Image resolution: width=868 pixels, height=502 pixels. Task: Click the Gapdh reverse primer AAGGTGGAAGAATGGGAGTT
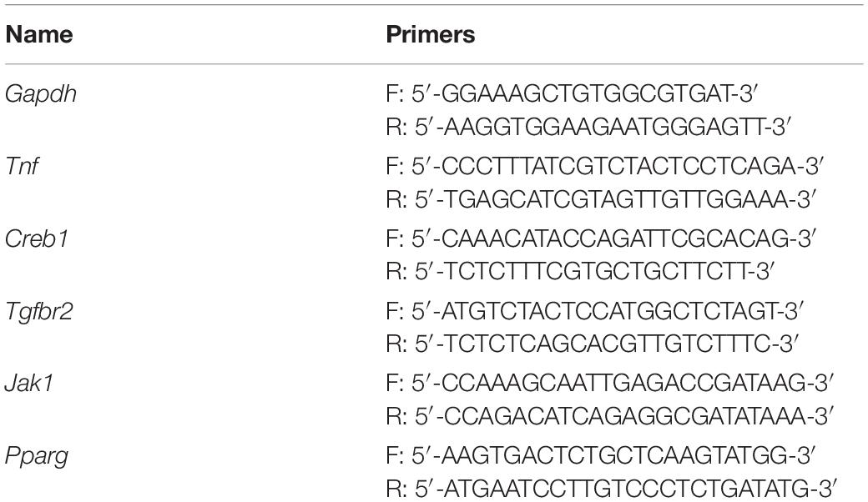588,127
